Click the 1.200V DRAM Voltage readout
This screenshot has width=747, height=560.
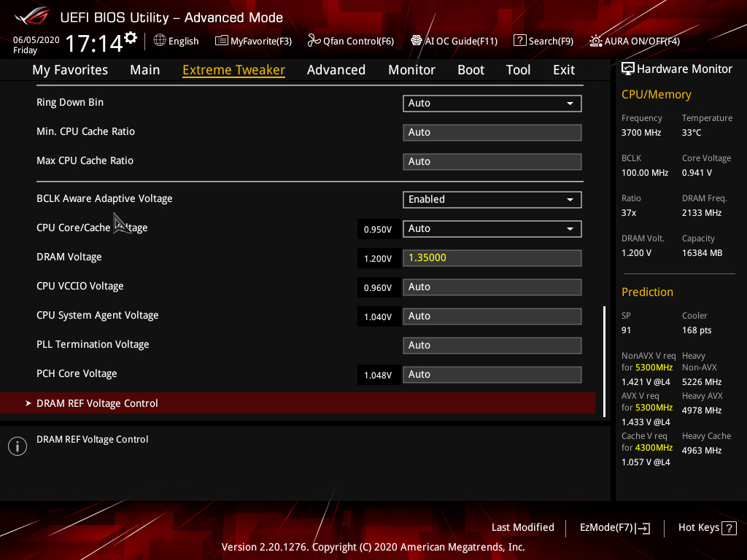[x=378, y=259]
